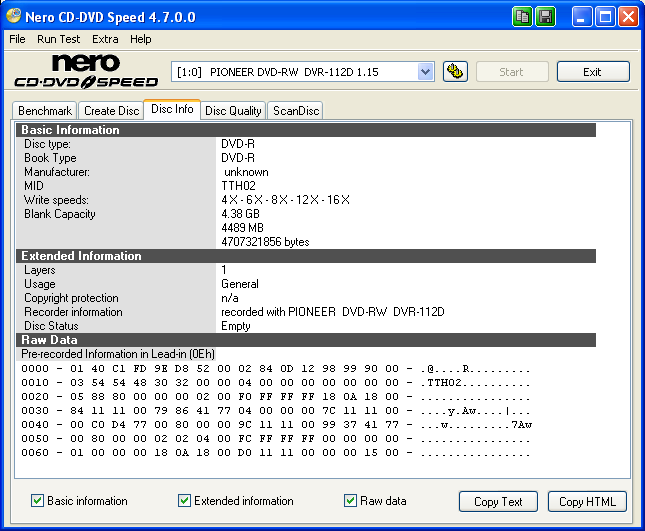Click the copy-to-clipboard icon in the title bar
The width and height of the screenshot is (645, 531).
(523, 17)
